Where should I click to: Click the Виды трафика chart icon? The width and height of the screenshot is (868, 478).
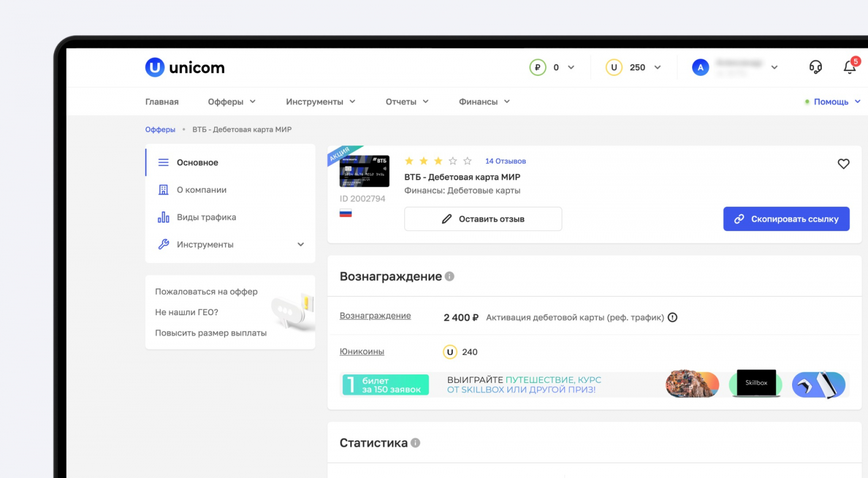163,217
